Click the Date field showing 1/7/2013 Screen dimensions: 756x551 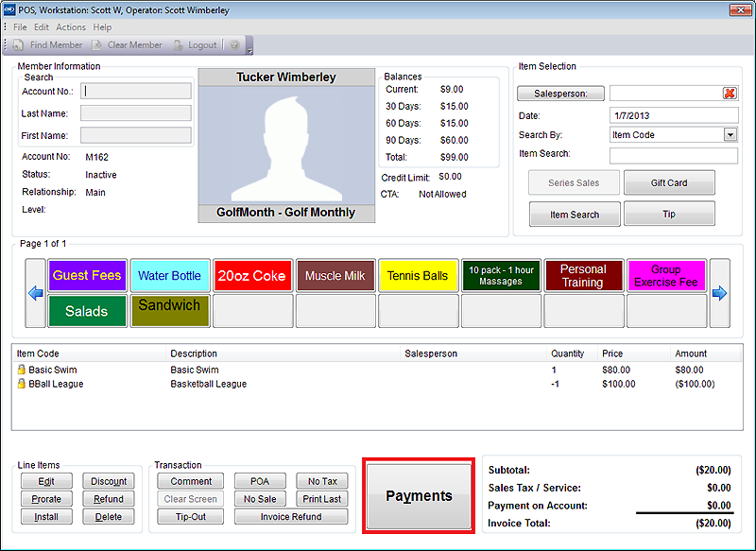(x=674, y=115)
